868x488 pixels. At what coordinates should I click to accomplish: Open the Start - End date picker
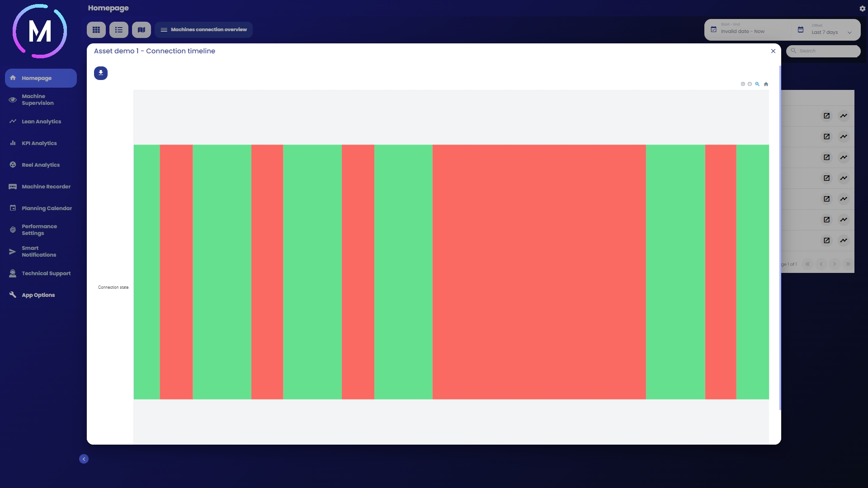[x=748, y=30]
